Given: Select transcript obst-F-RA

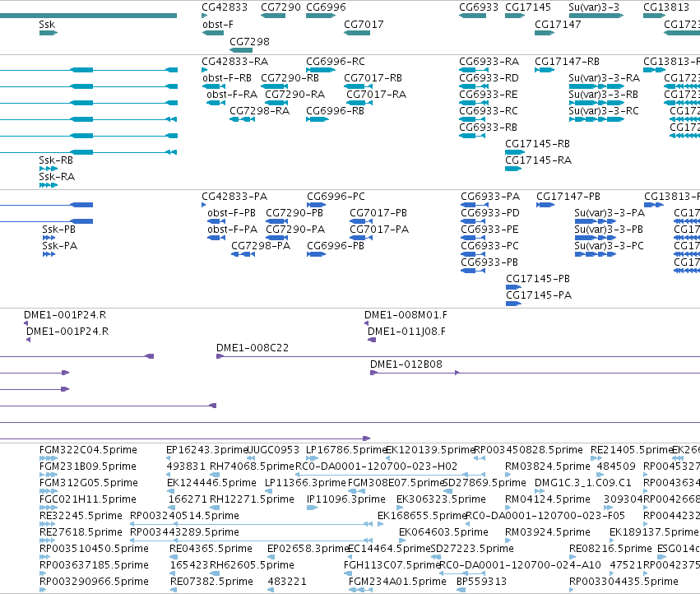Looking at the screenshot, I should [232, 95].
